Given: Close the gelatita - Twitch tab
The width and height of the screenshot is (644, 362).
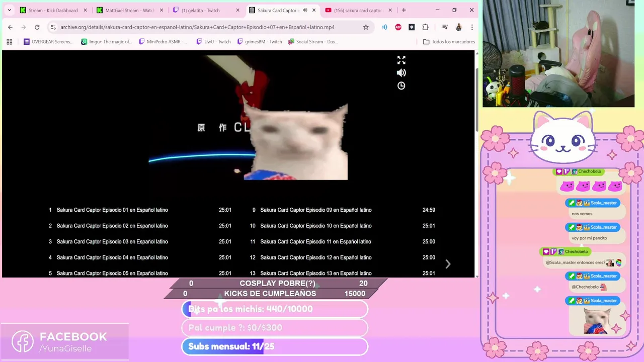Looking at the screenshot, I should tap(237, 10).
